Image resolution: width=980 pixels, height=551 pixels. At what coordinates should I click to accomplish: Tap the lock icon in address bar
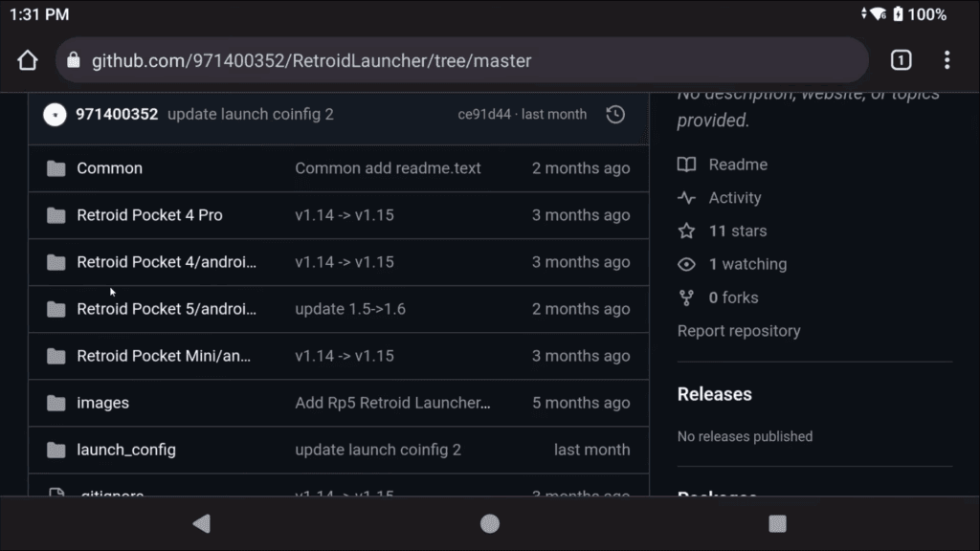click(x=74, y=60)
